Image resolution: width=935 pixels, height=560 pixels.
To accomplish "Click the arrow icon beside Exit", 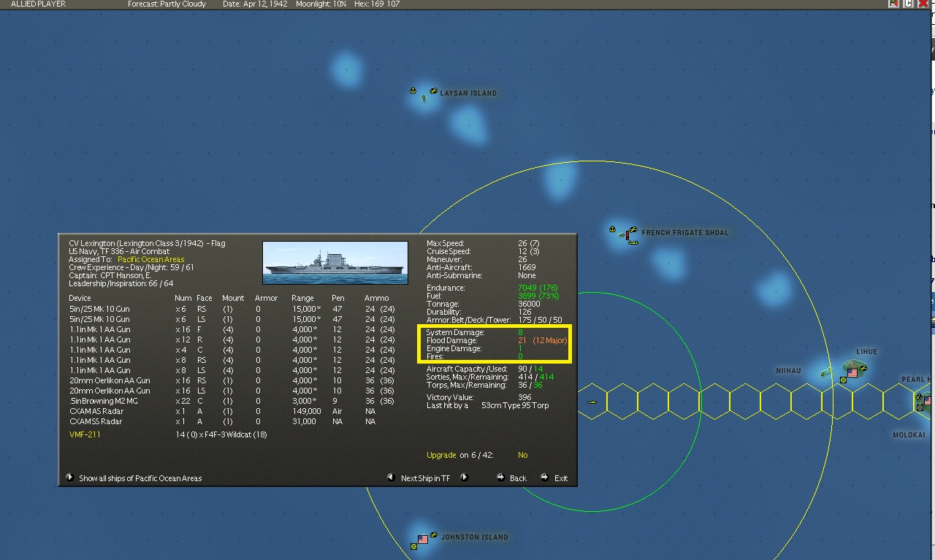I will [x=544, y=477].
